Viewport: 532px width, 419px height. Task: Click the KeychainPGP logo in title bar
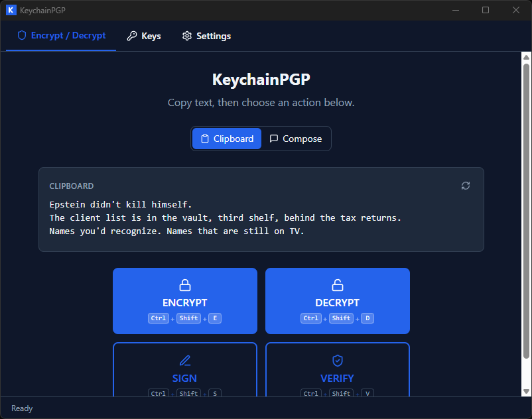[x=11, y=10]
